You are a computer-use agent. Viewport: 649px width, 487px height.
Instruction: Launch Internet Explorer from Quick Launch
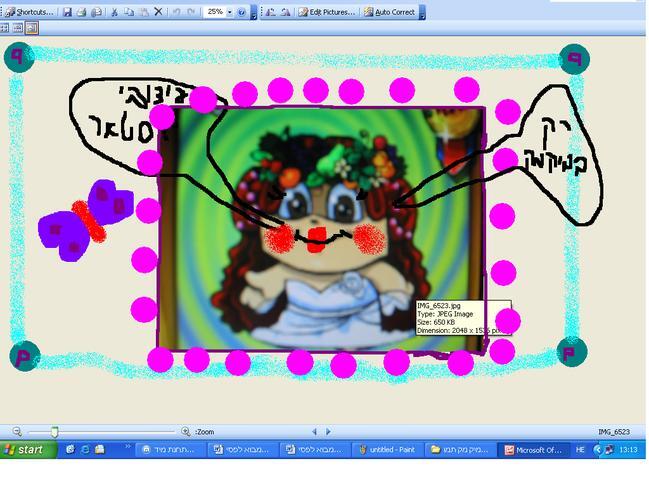click(x=85, y=449)
